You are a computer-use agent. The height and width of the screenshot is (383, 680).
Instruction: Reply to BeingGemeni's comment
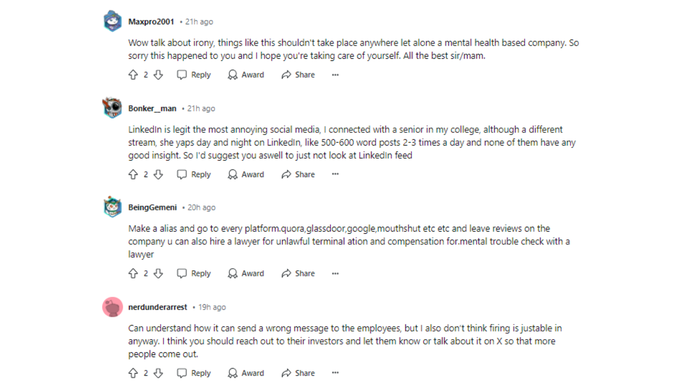click(x=194, y=273)
